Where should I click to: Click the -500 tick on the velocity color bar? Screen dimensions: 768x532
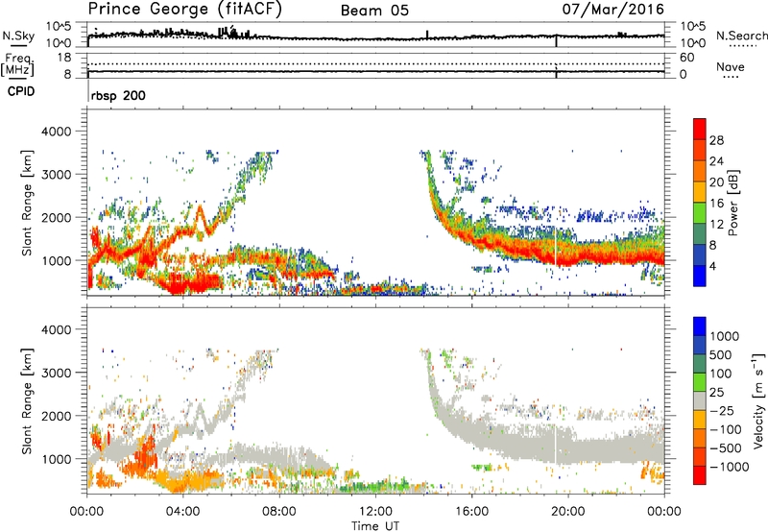point(726,447)
